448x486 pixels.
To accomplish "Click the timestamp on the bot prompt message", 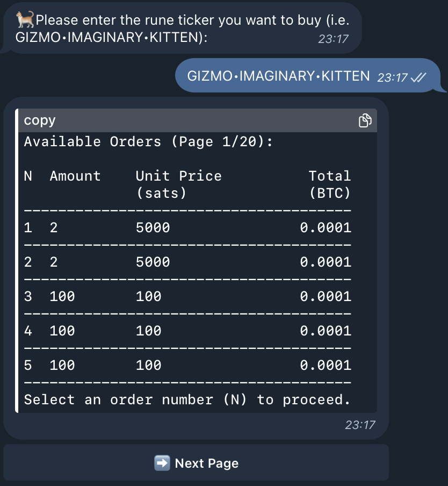I will click(333, 39).
